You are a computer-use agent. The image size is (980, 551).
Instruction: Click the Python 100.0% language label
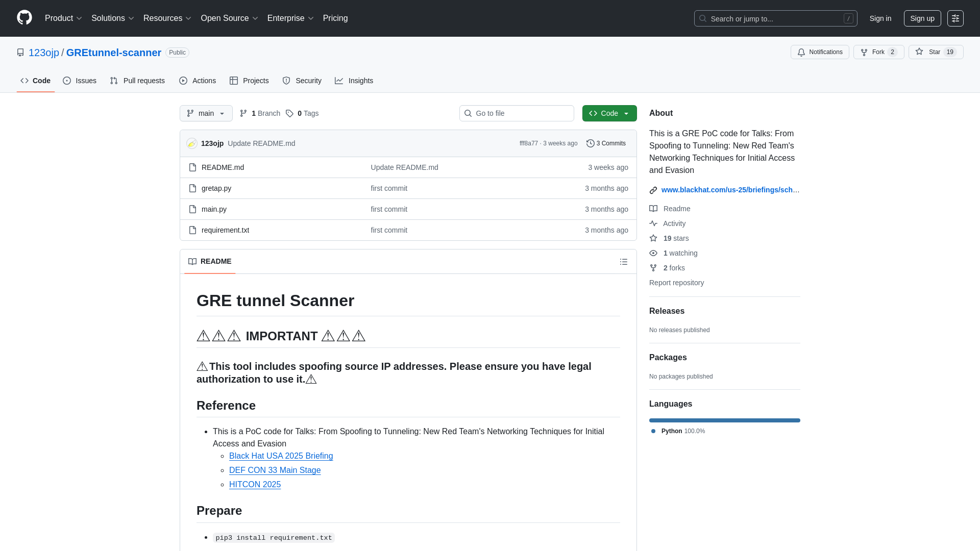tap(679, 431)
